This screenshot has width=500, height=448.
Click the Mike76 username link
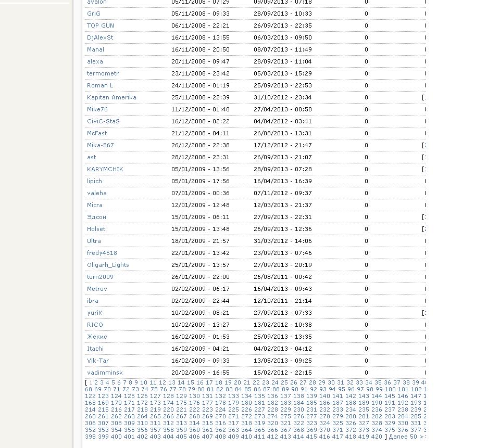click(97, 109)
